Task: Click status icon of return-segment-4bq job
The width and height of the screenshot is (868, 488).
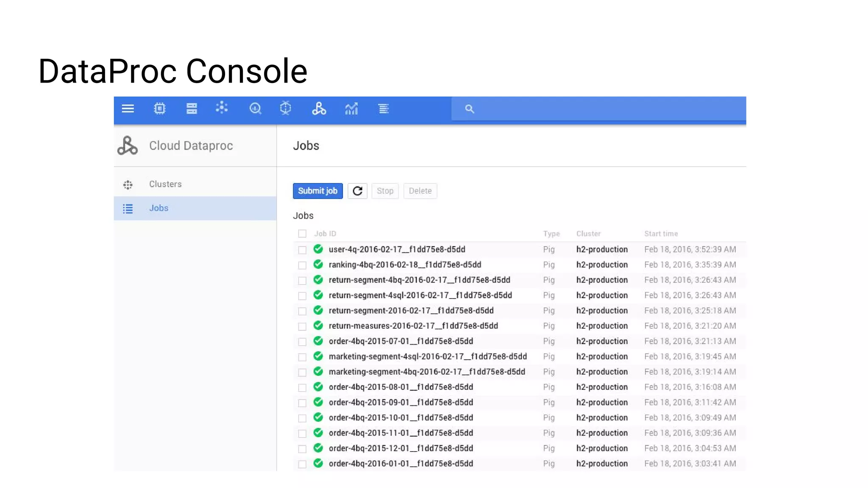Action: point(318,280)
